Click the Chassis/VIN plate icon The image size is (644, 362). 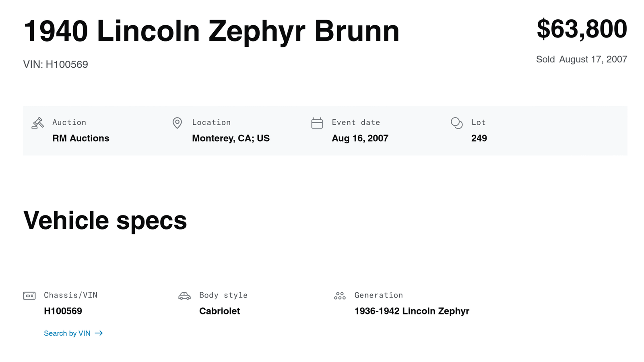29,296
